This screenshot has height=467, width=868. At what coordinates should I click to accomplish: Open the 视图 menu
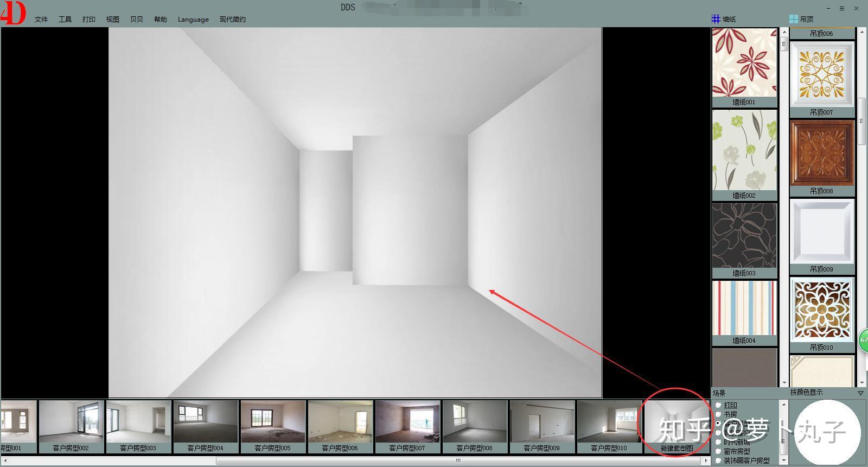(x=113, y=20)
